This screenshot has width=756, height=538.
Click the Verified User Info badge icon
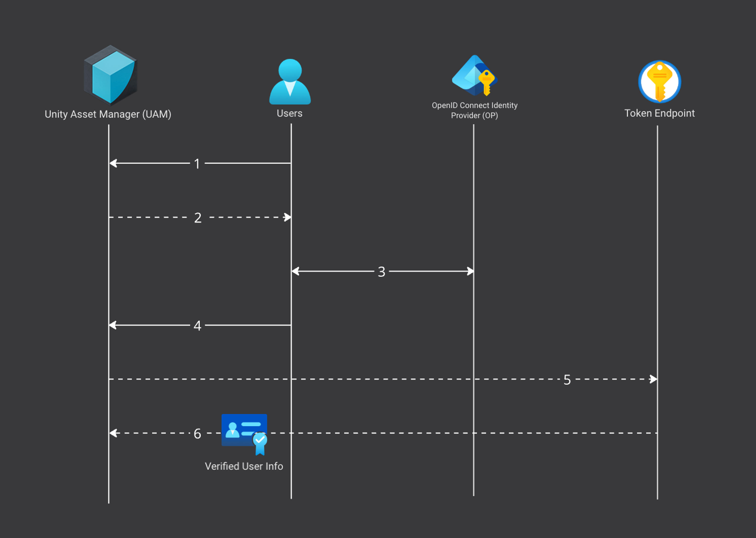pyautogui.click(x=244, y=435)
